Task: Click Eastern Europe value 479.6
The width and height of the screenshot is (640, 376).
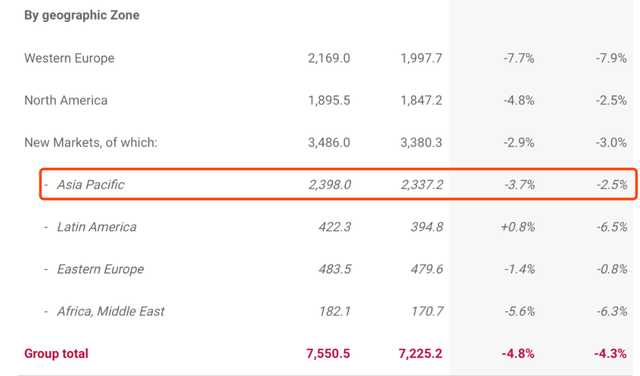Action: pyautogui.click(x=427, y=269)
